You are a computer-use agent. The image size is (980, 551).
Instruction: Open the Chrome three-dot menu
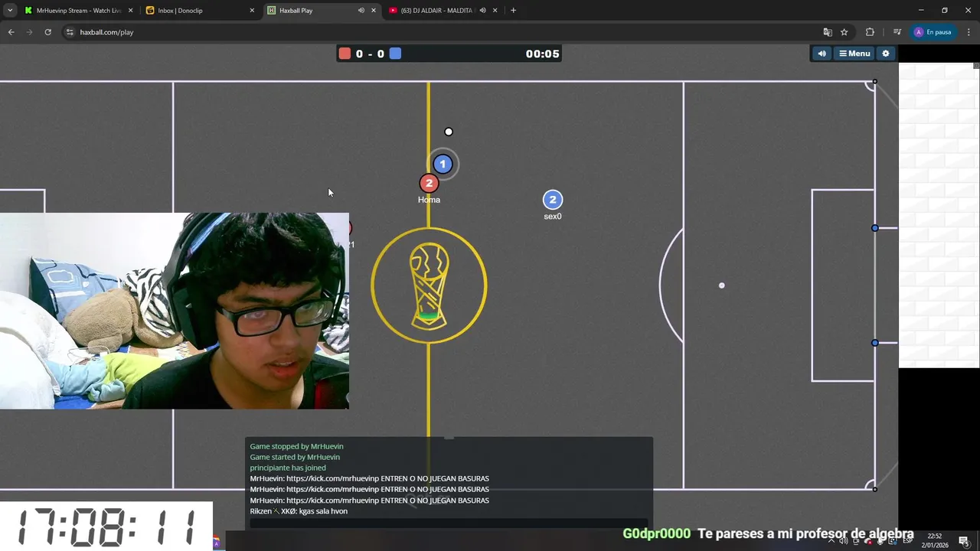point(969,32)
